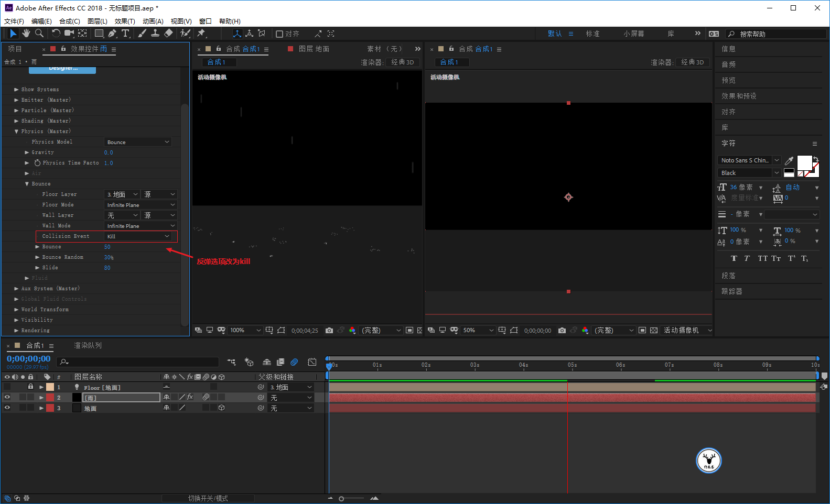Select the Brush tool
Viewport: 830px width, 504px height.
[142, 34]
